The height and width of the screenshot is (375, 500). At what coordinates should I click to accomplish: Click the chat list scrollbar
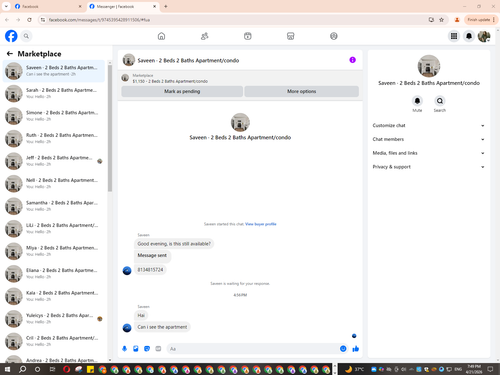pos(110,127)
